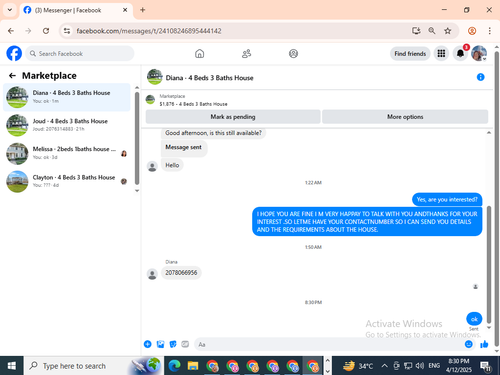
Task: Go back using Marketplace back arrow
Action: [12, 76]
